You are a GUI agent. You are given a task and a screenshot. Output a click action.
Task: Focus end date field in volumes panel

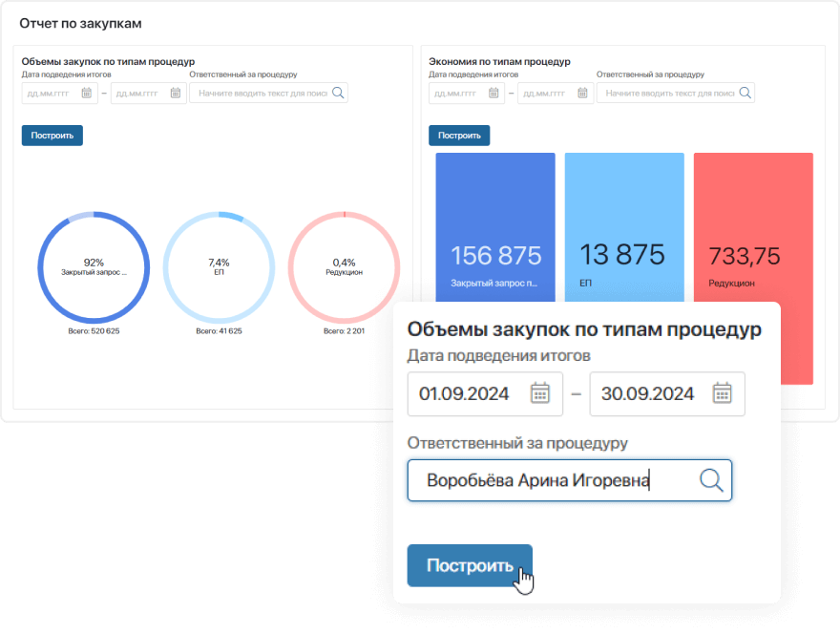[148, 93]
